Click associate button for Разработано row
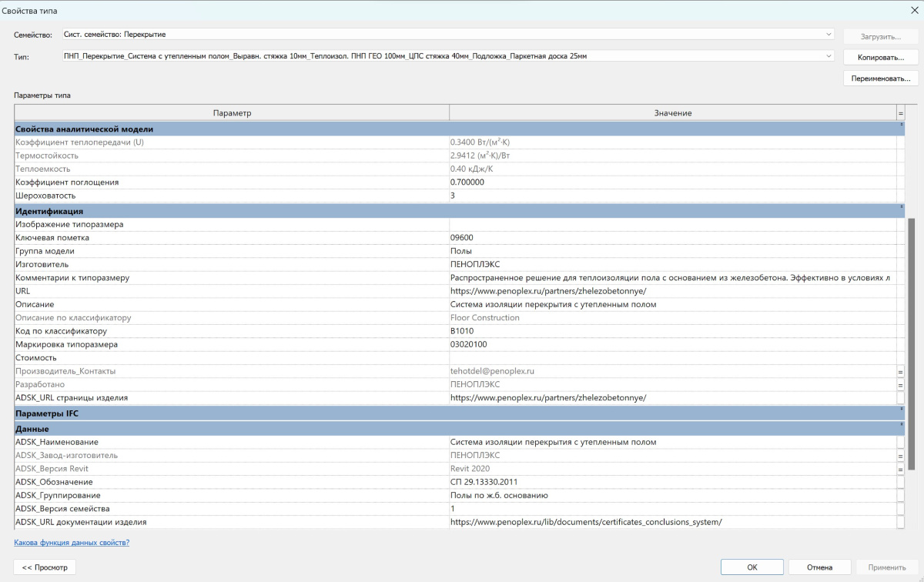924x582 pixels. (x=900, y=384)
